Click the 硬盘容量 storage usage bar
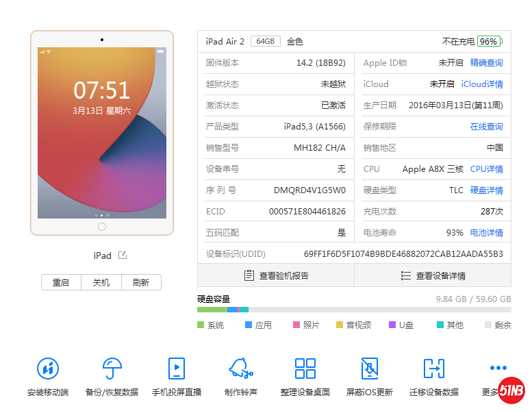The height and width of the screenshot is (411, 532). 353,310
